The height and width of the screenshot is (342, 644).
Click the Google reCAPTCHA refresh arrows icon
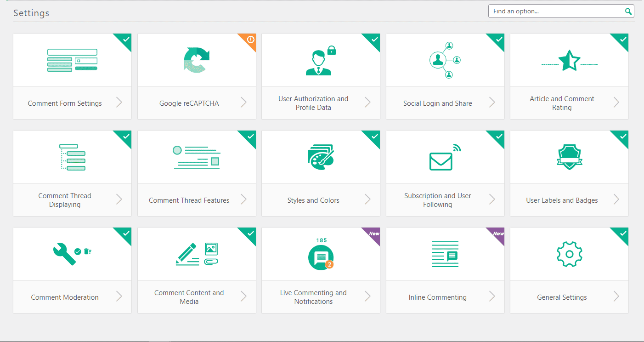click(x=197, y=60)
